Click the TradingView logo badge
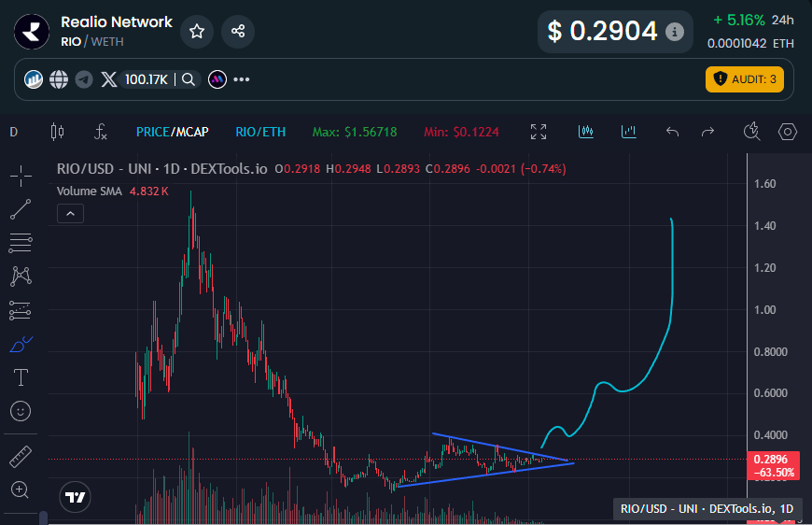The width and height of the screenshot is (812, 525). click(75, 497)
